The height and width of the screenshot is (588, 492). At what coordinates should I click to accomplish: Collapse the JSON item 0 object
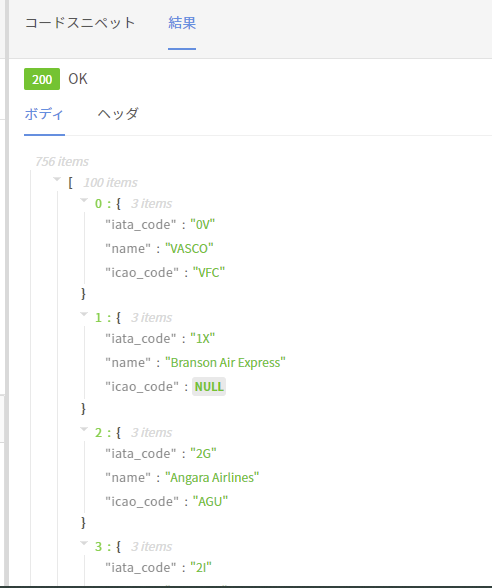84,200
